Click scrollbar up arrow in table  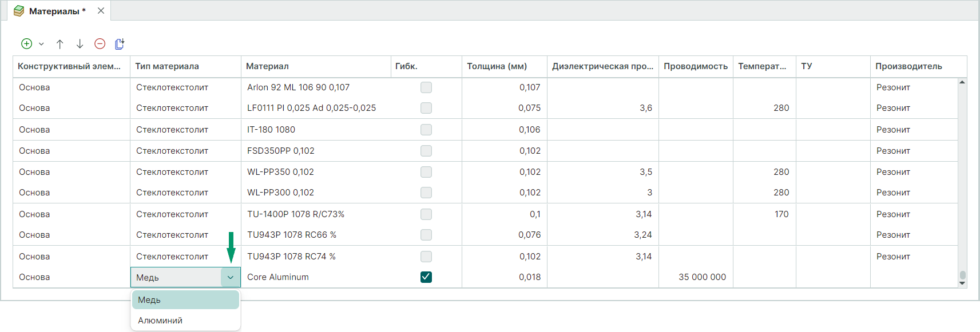tap(962, 82)
